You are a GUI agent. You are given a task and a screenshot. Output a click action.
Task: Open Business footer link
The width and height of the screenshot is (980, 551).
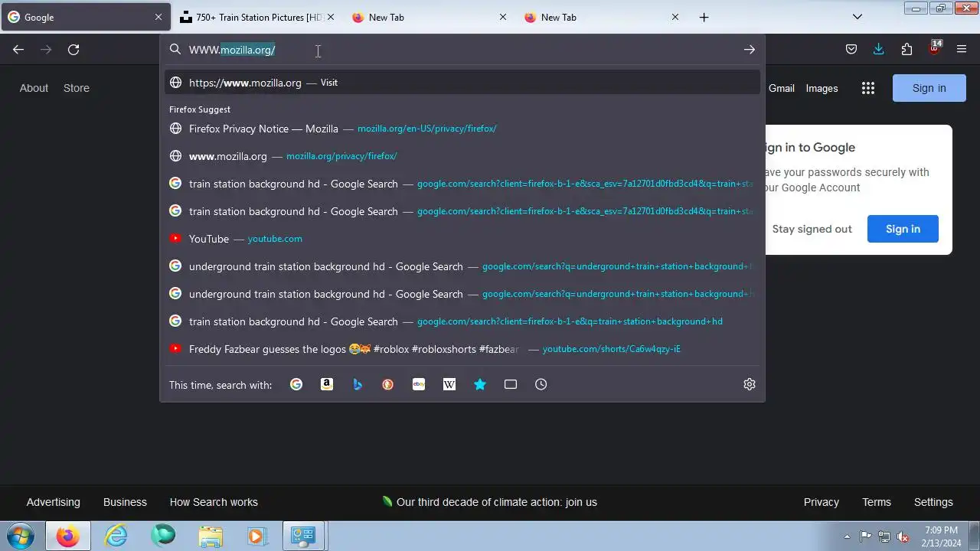(125, 502)
